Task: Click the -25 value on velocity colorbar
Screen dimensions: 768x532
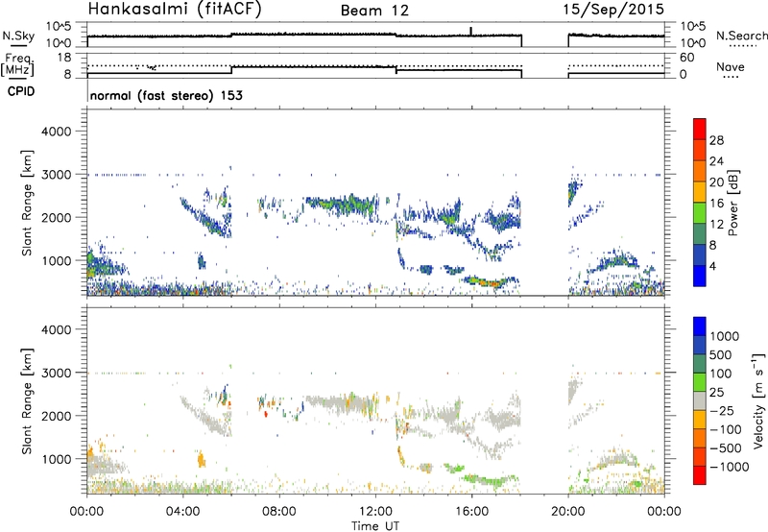Action: click(723, 410)
